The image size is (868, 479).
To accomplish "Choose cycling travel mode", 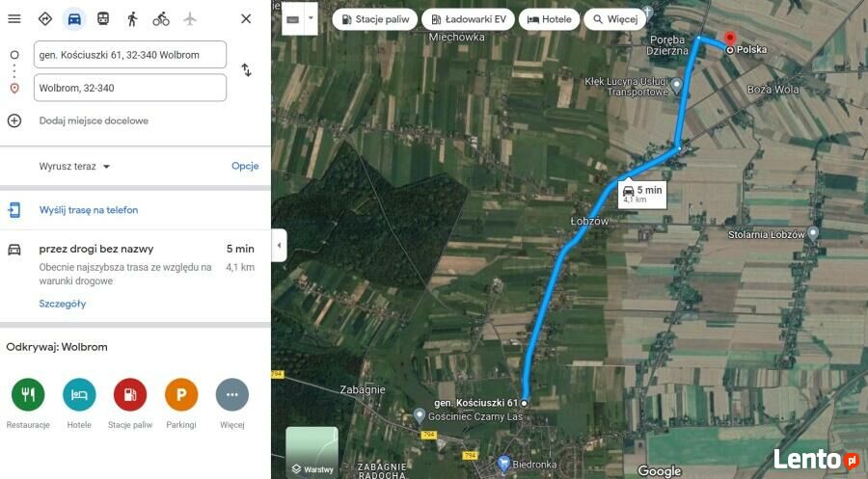I will tap(161, 19).
